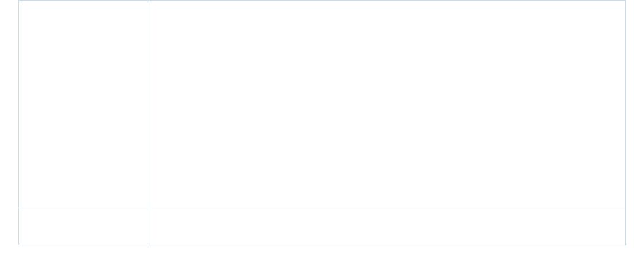The image size is (644, 259).
Task: Click the intersection of the column and row dividers
Action: (148, 208)
